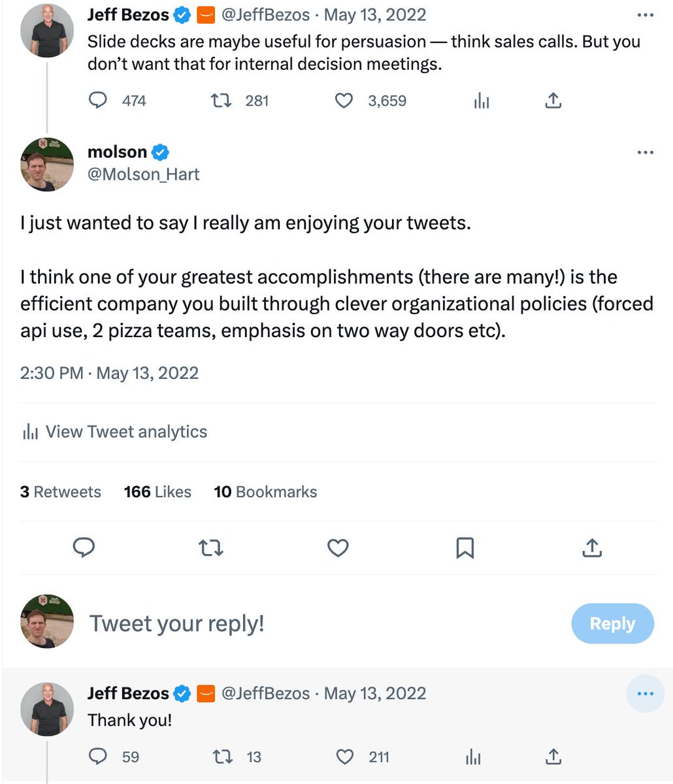Image resolution: width=673 pixels, height=784 pixels.
Task: Open more options for the slide decks tweet
Action: (x=645, y=15)
